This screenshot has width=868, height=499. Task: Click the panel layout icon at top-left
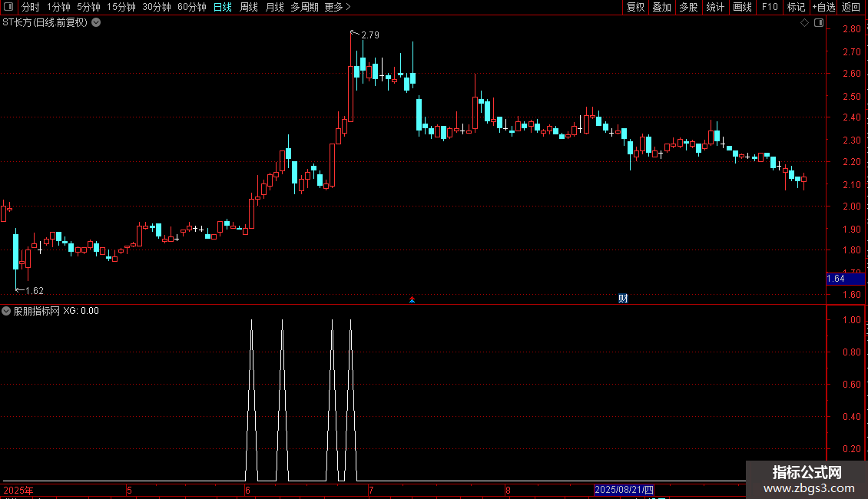(x=8, y=7)
